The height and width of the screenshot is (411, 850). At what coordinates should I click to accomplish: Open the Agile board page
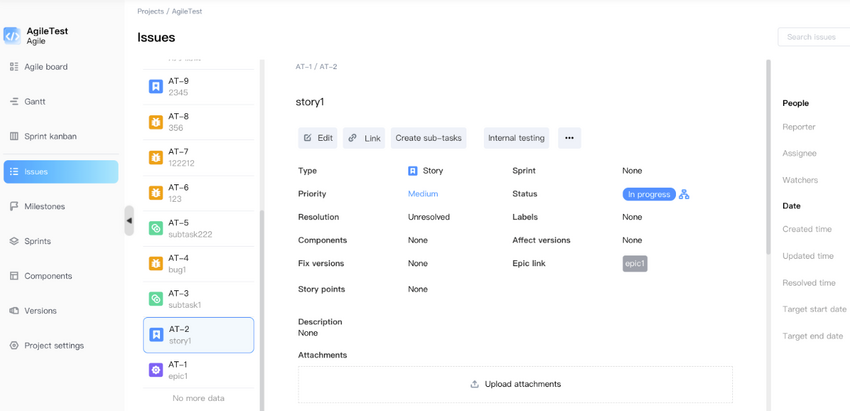point(46,67)
